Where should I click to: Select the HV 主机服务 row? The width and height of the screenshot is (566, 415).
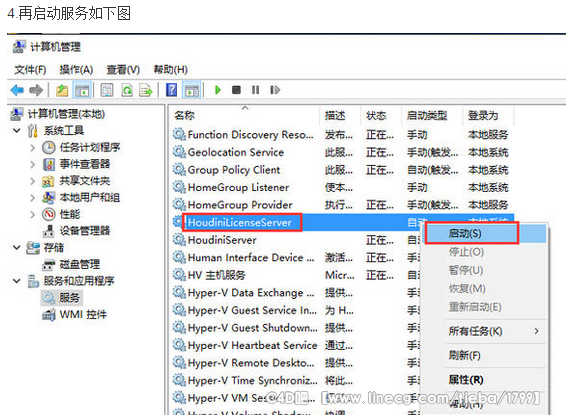[x=217, y=275]
